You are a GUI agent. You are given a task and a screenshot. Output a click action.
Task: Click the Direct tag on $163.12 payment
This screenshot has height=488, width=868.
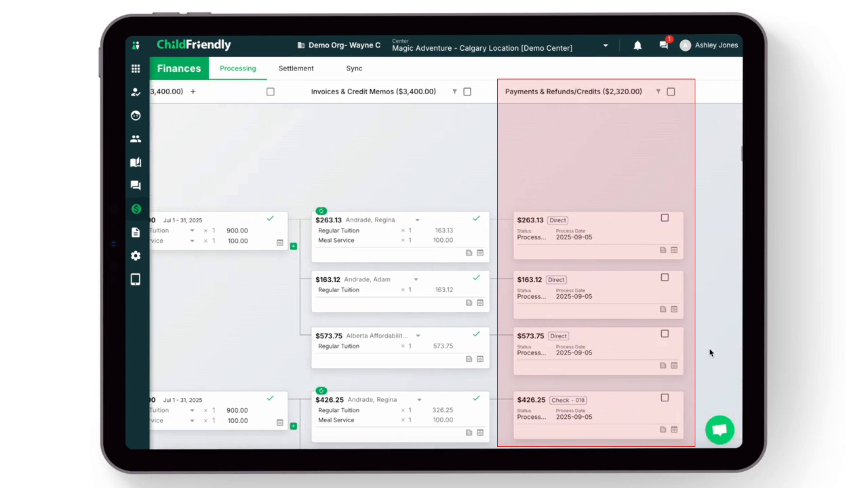556,280
